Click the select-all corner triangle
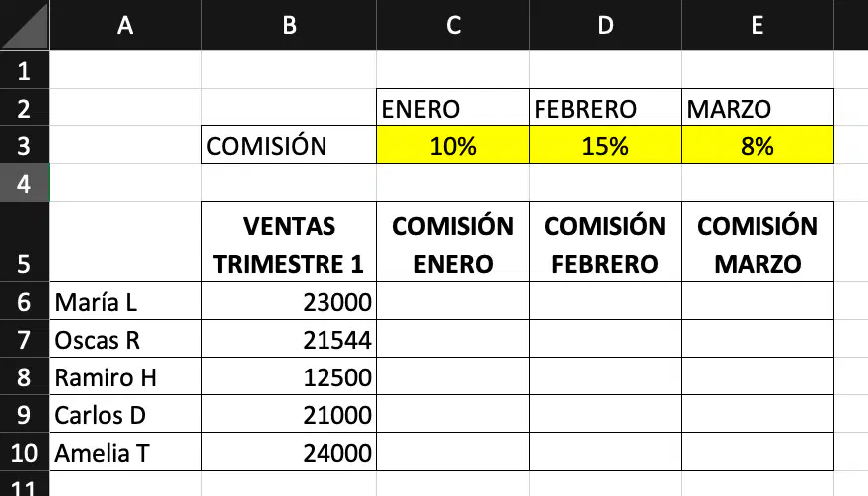The height and width of the screenshot is (496, 868). 24,24
